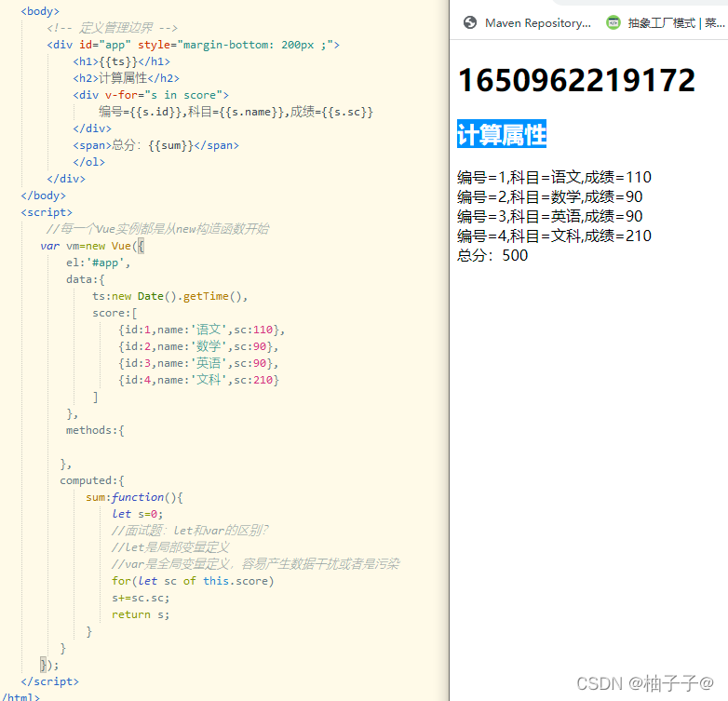Click the el:'#app', code line
The image size is (728, 701).
pyautogui.click(x=98, y=263)
